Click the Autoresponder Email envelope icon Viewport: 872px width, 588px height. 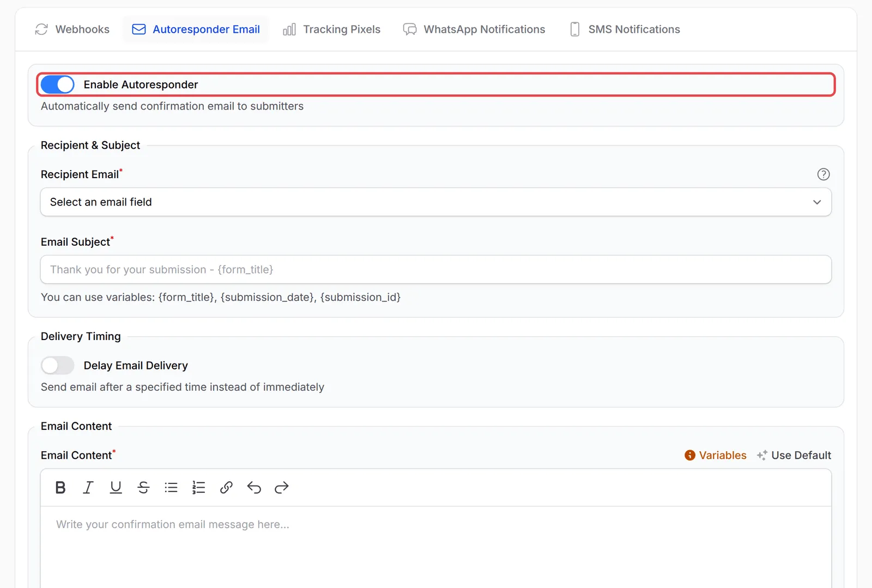(139, 29)
